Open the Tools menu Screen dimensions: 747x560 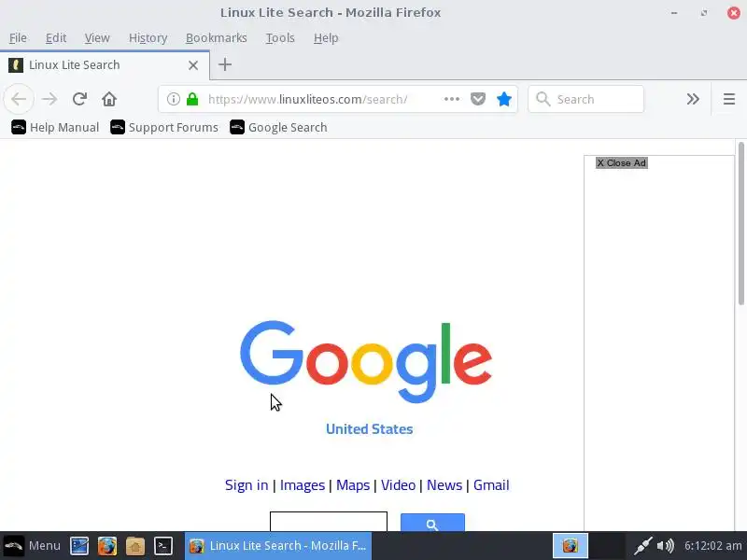pyautogui.click(x=280, y=37)
